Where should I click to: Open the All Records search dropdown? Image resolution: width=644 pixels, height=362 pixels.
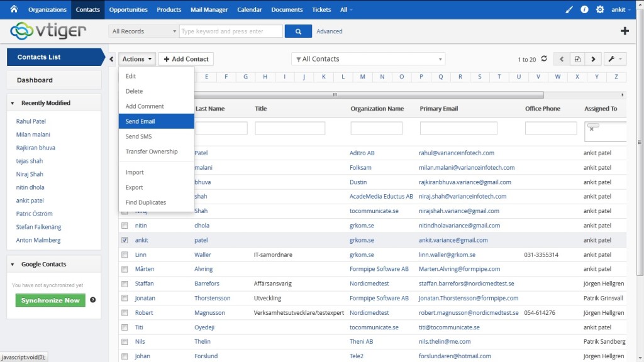point(144,31)
